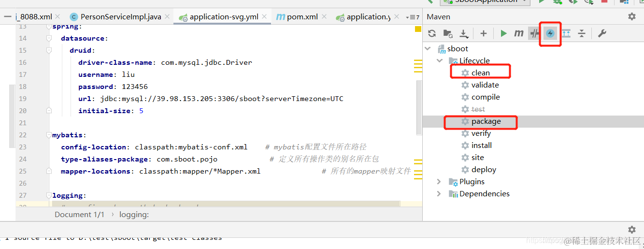This screenshot has width=644, height=249.
Task: Click 'logging:' breadcrumb
Action: [134, 214]
